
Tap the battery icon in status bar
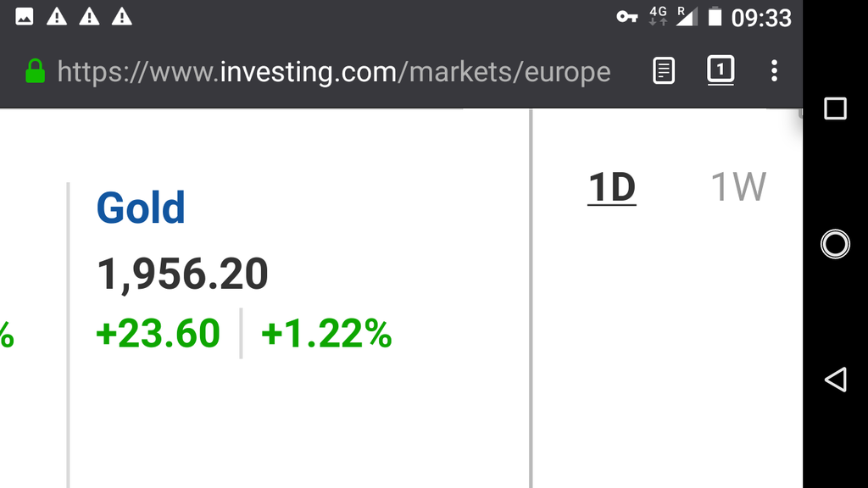click(715, 17)
